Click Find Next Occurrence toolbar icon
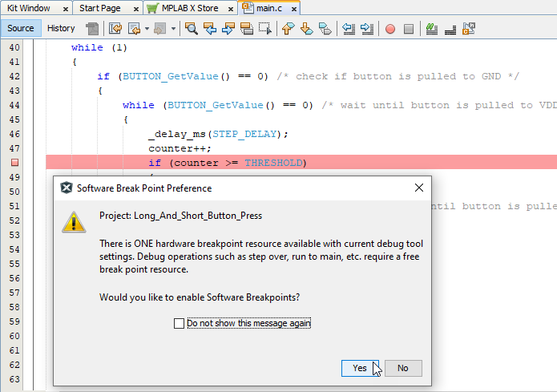 tap(228, 29)
